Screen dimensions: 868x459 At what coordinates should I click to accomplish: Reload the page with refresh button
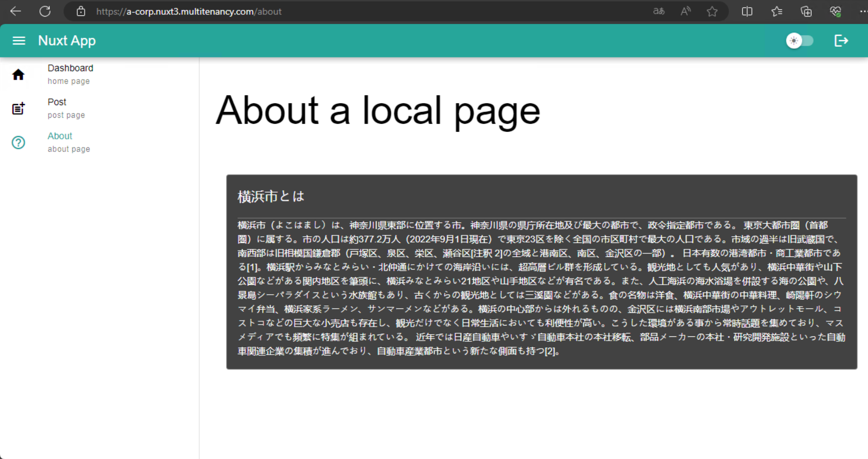(45, 11)
